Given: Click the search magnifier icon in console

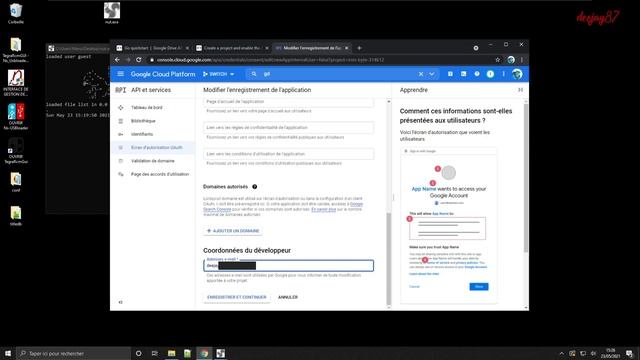Looking at the screenshot, I should [254, 74].
